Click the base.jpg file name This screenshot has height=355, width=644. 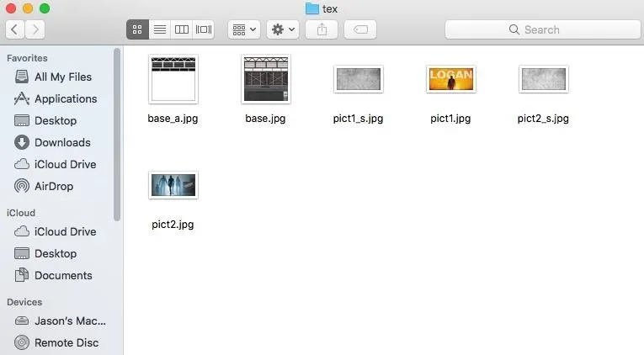pos(265,119)
